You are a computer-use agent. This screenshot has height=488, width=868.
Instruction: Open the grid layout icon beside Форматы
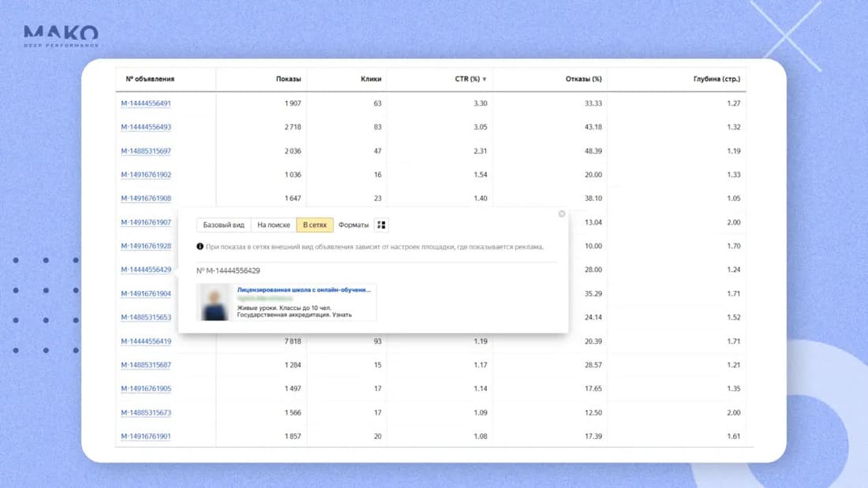click(381, 225)
